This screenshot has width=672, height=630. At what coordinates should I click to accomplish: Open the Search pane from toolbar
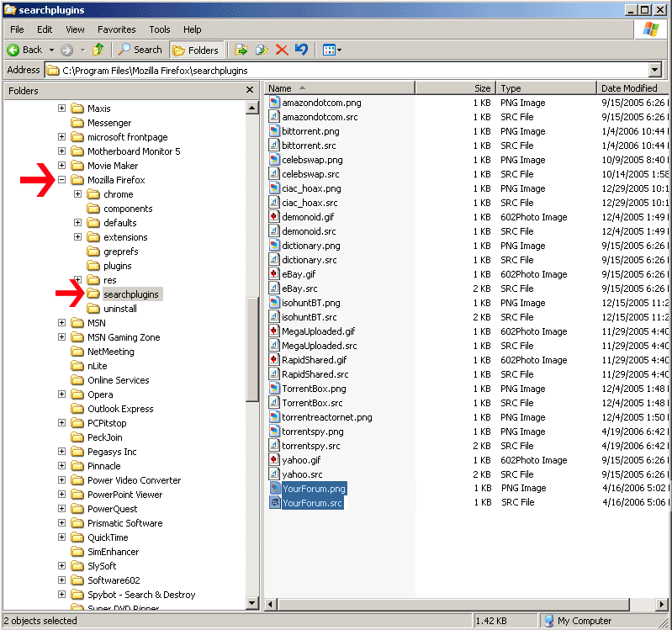coord(140,50)
